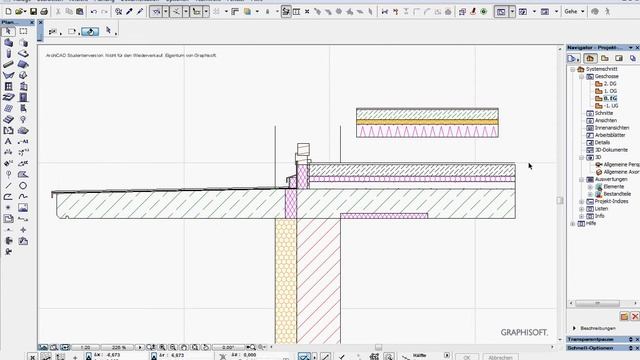Select the Marquee tool in toolbox
Viewport: 640px width, 360px height.
pyautogui.click(x=23, y=31)
